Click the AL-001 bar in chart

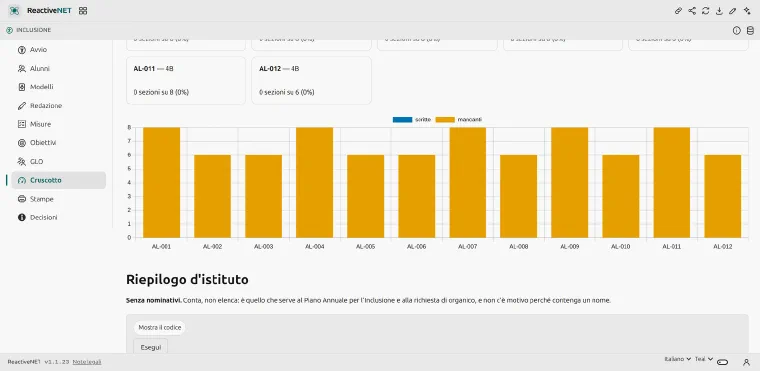[161, 182]
